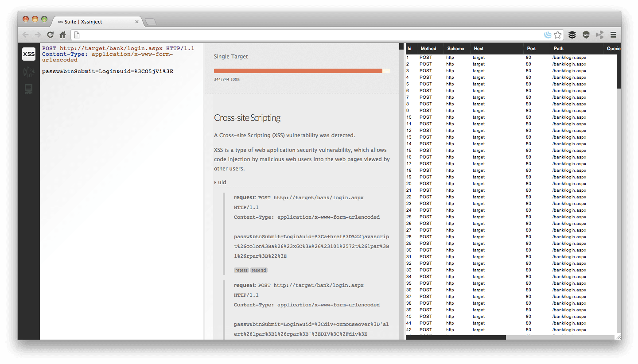Select request row with Id 25
The image size is (638, 364).
tap(511, 217)
